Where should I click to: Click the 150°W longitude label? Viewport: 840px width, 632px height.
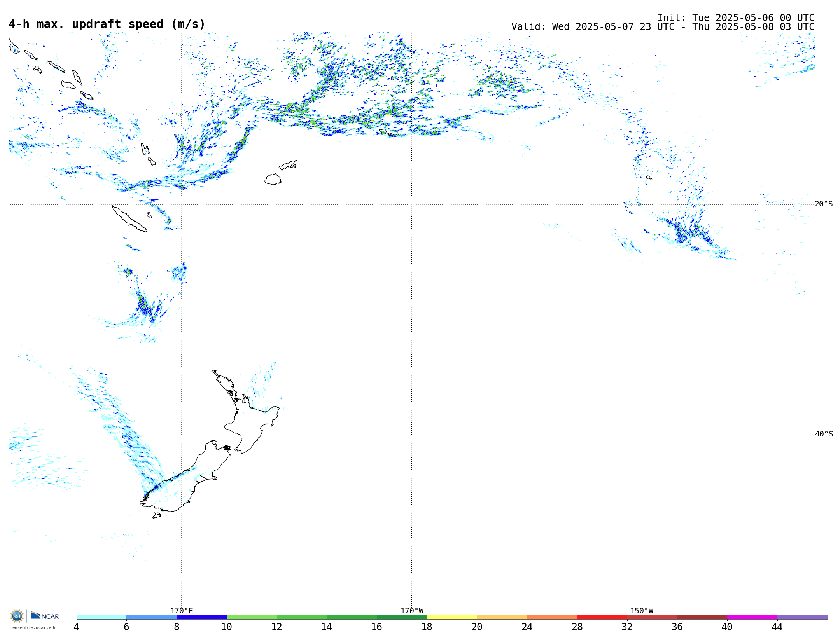pos(642,611)
